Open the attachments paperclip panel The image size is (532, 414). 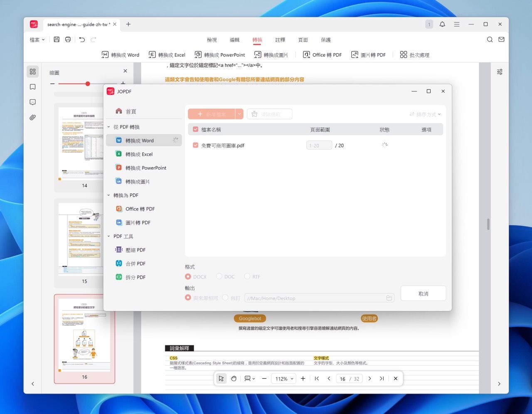[x=33, y=118]
